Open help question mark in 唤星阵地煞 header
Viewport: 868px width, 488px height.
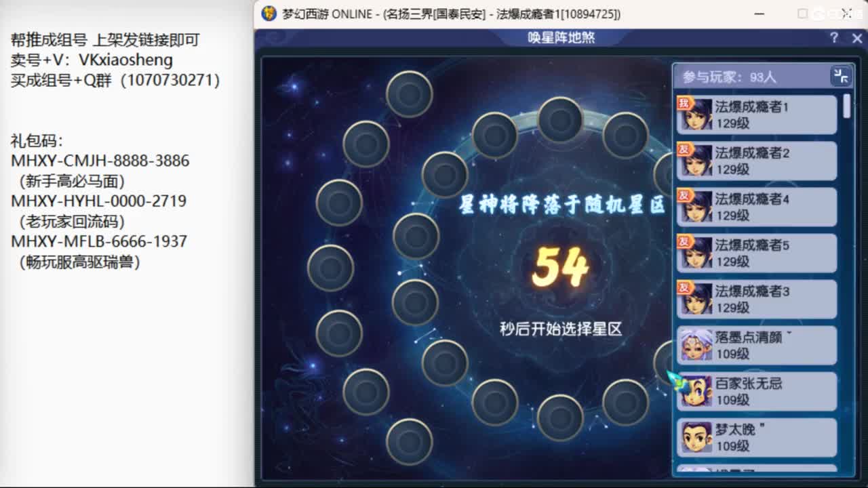[834, 38]
